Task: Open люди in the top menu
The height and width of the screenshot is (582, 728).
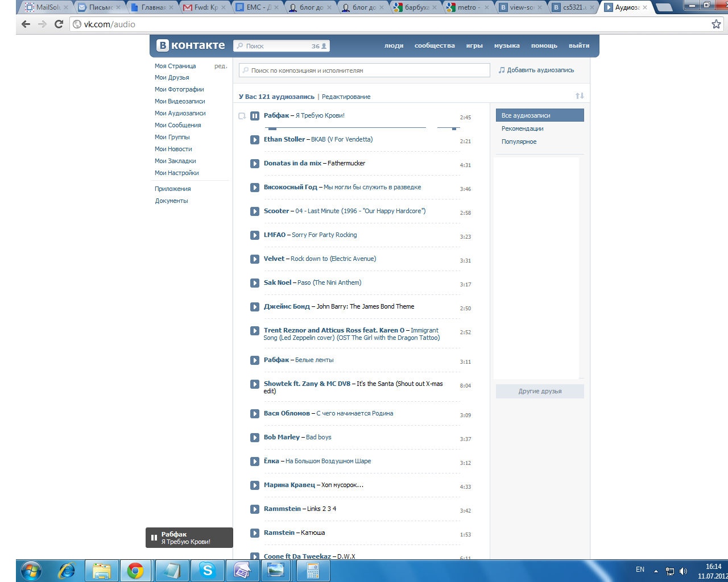Action: point(394,45)
